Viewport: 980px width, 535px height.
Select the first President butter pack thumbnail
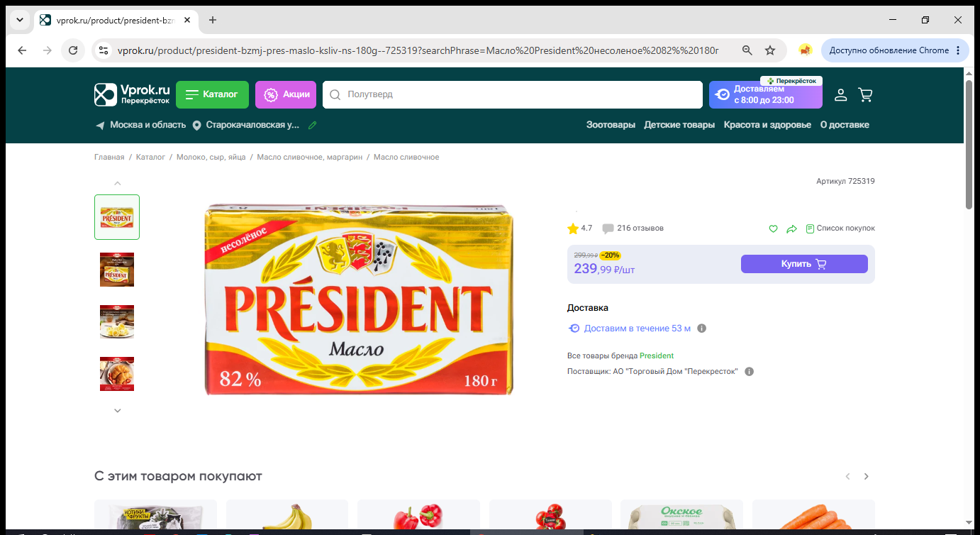click(117, 217)
